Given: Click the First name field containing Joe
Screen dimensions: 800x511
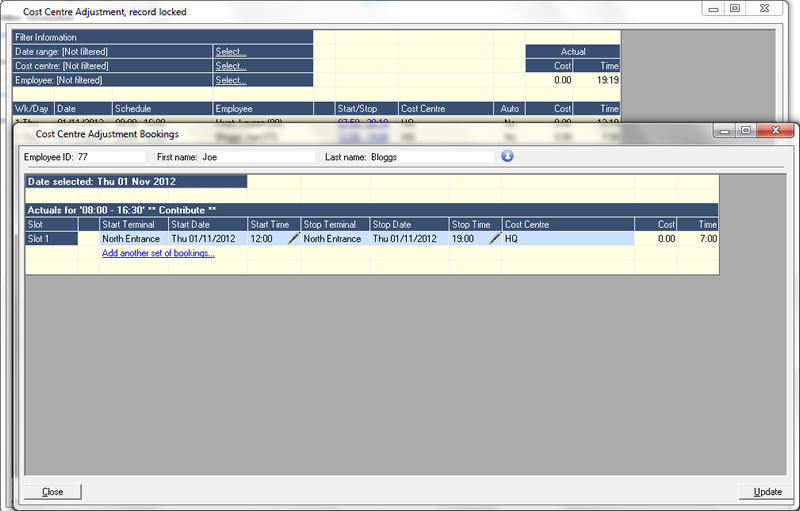Looking at the screenshot, I should (x=256, y=157).
